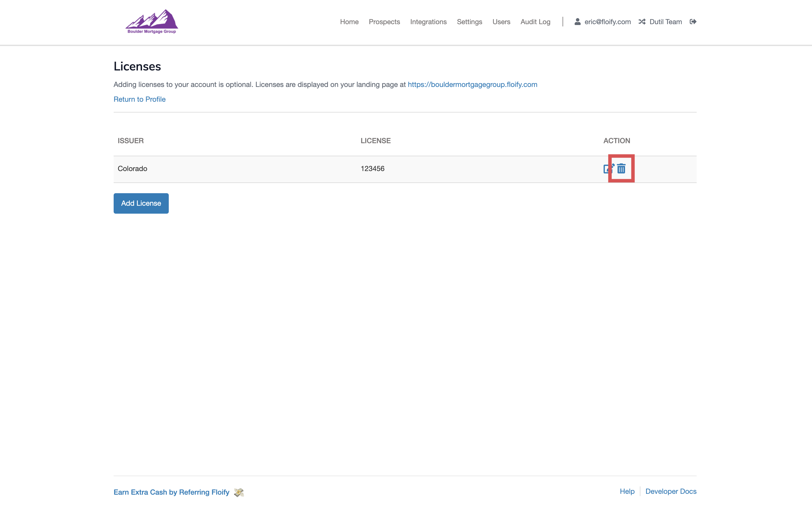Select the Colorado issuer cell
This screenshot has height=508, width=812.
pos(132,169)
